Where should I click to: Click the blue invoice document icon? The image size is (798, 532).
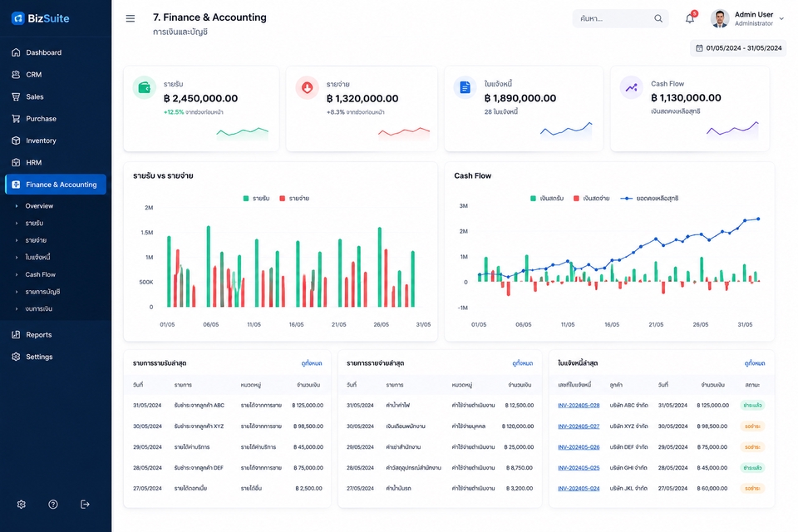pos(465,87)
